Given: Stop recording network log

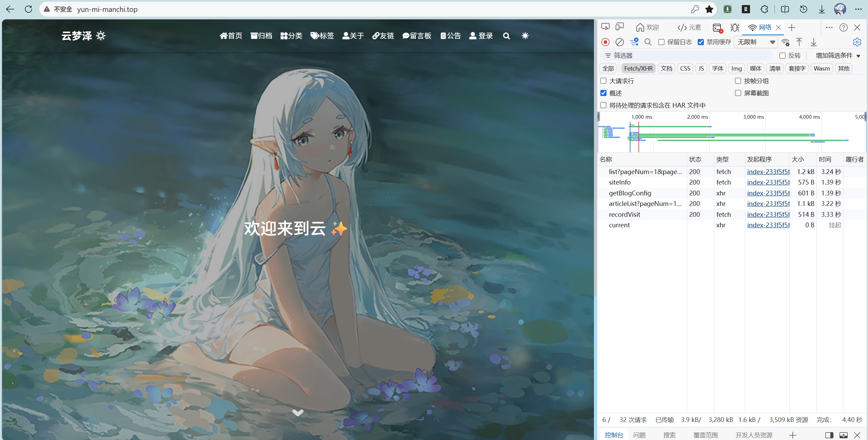Looking at the screenshot, I should (605, 42).
